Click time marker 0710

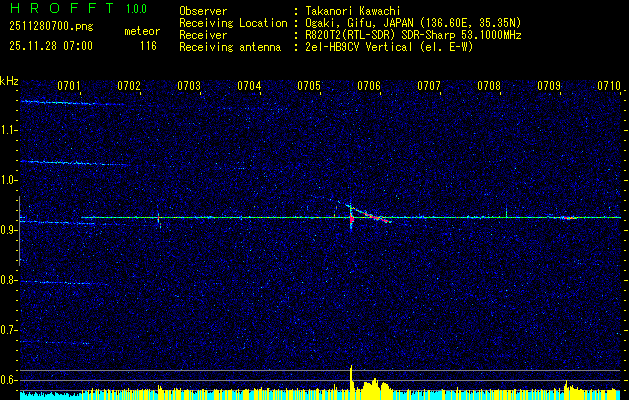(x=609, y=86)
